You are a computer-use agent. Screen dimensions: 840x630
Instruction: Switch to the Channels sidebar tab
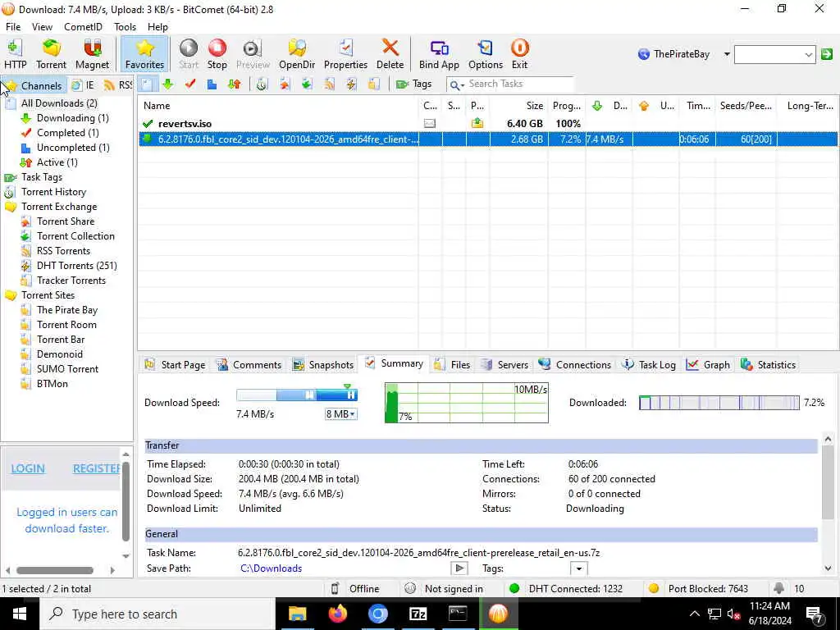click(x=34, y=85)
